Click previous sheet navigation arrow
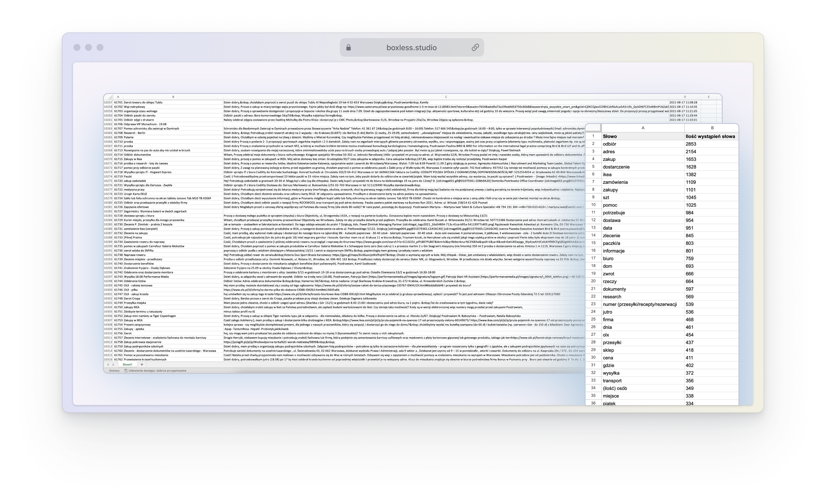 click(x=108, y=364)
